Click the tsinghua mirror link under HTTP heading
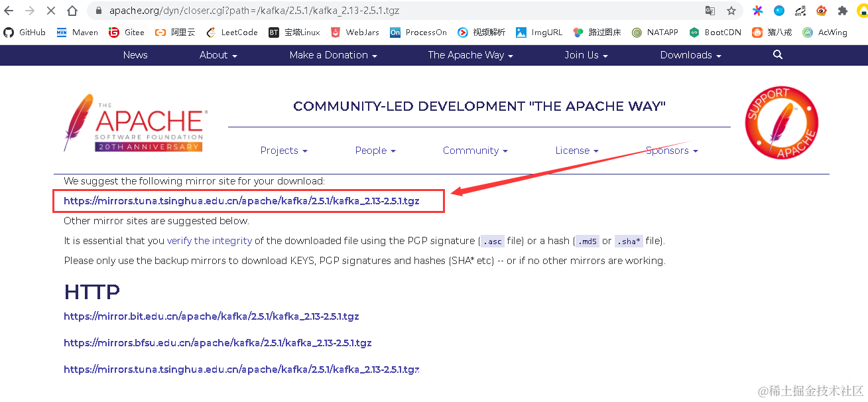 tap(241, 369)
